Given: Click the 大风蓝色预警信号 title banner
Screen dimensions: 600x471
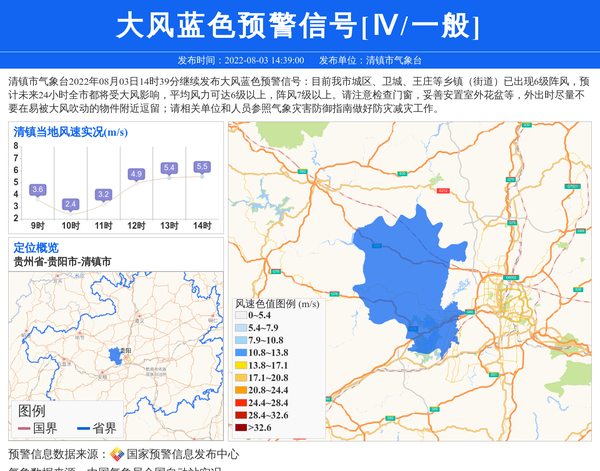Looking at the screenshot, I should 299,26.
